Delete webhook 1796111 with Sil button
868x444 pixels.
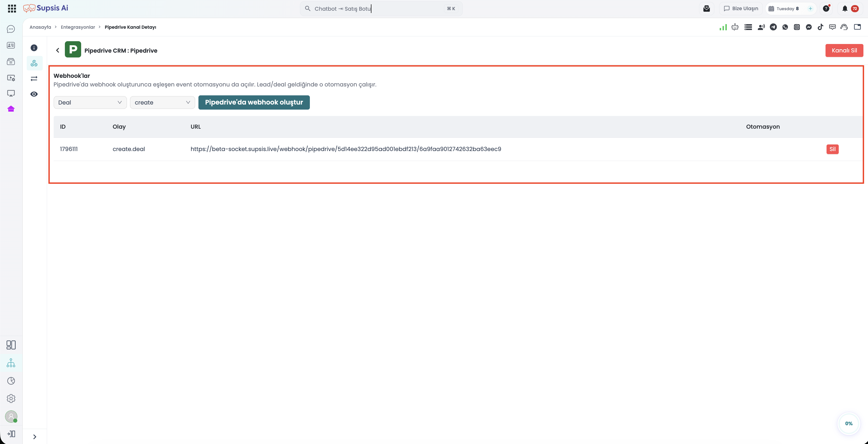(832, 149)
